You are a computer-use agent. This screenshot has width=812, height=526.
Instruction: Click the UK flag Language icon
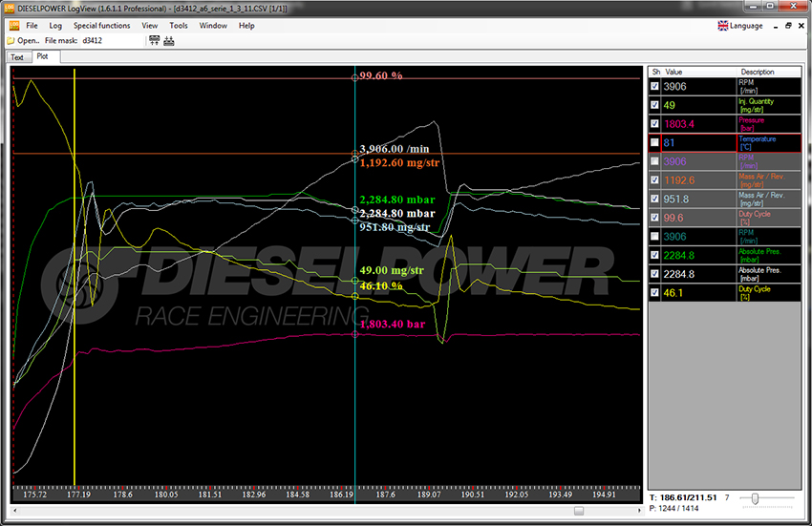click(723, 26)
